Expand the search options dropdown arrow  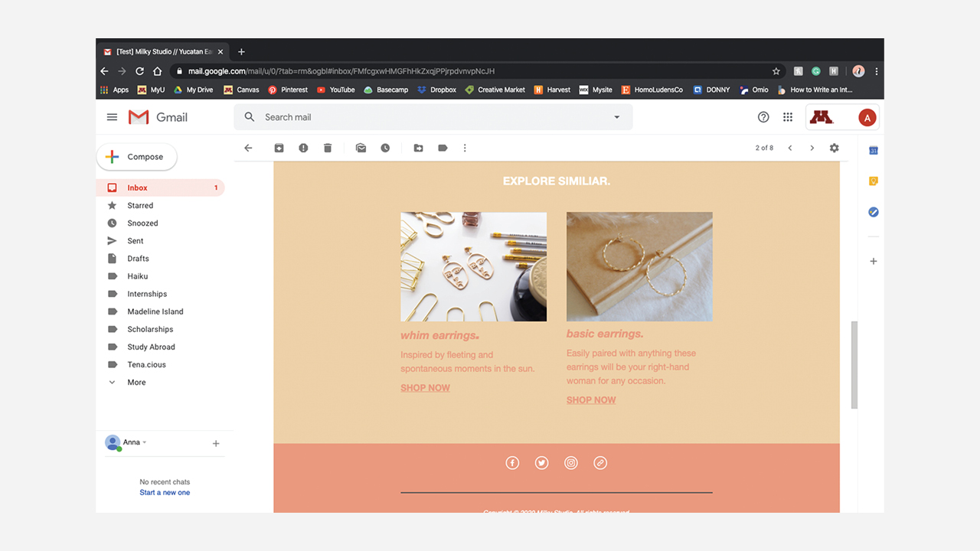pyautogui.click(x=616, y=117)
